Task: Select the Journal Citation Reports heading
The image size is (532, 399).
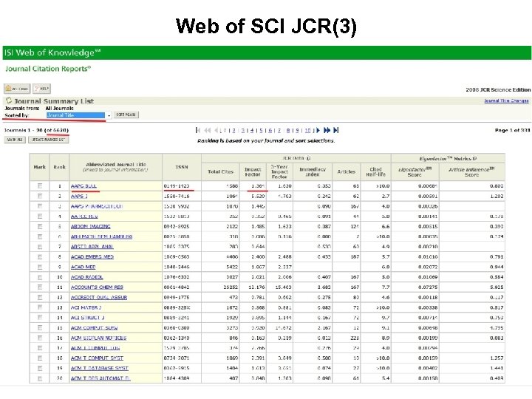Action: click(48, 69)
